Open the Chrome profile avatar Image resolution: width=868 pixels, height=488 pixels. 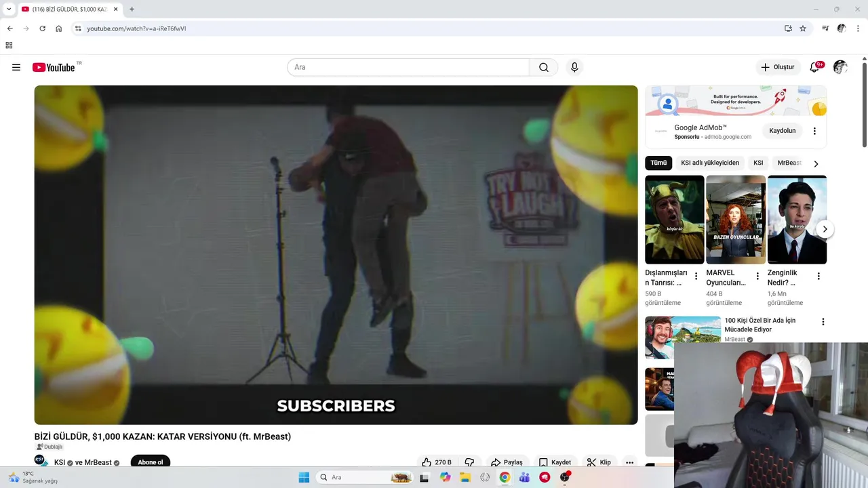(x=842, y=28)
